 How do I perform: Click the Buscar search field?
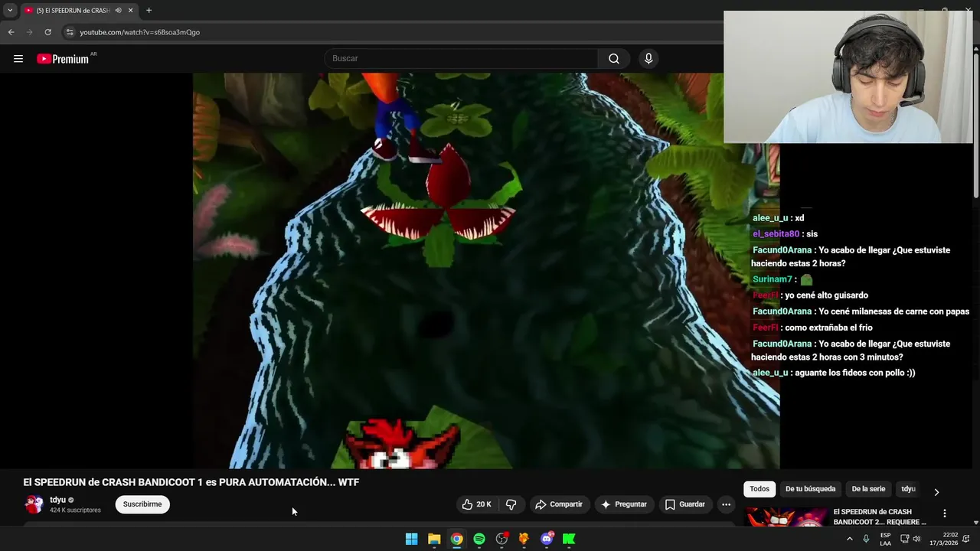point(462,59)
